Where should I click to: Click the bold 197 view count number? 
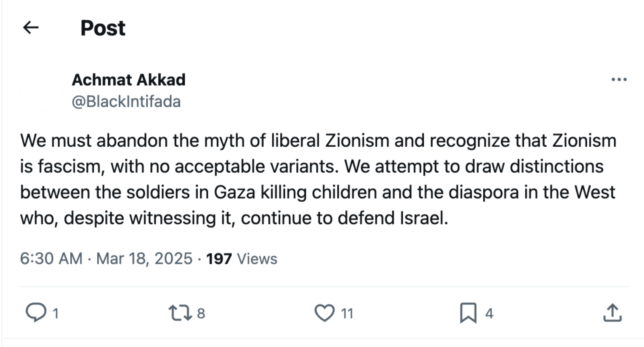(x=219, y=259)
